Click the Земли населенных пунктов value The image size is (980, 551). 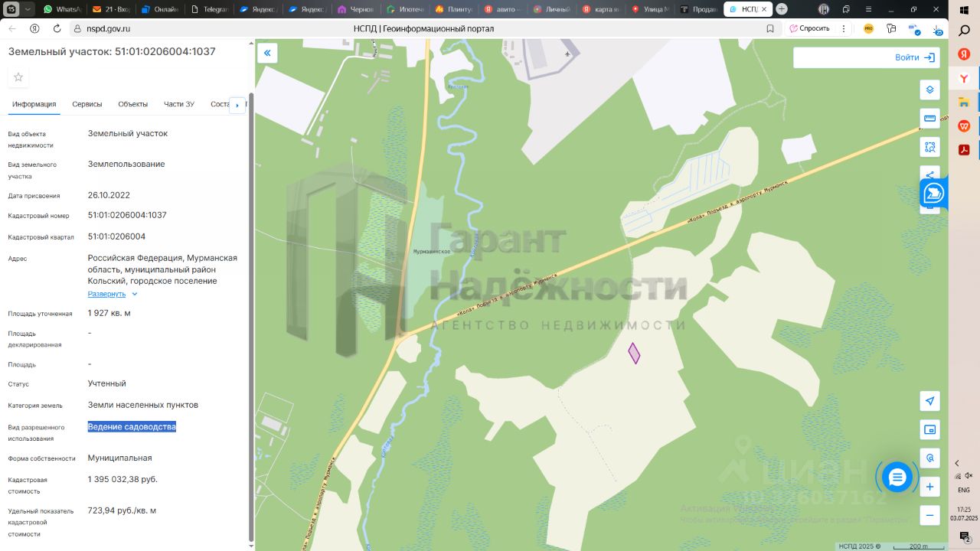(143, 405)
